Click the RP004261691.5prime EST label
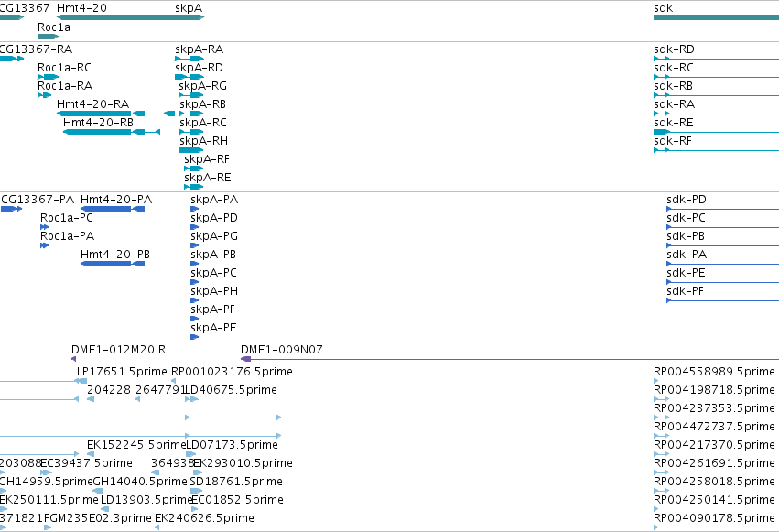The width and height of the screenshot is (779, 532). (x=714, y=463)
